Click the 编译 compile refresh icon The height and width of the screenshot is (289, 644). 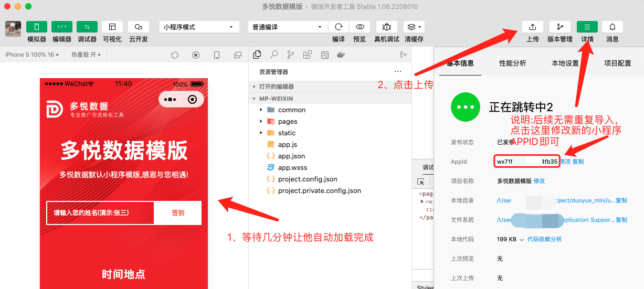[x=339, y=27]
